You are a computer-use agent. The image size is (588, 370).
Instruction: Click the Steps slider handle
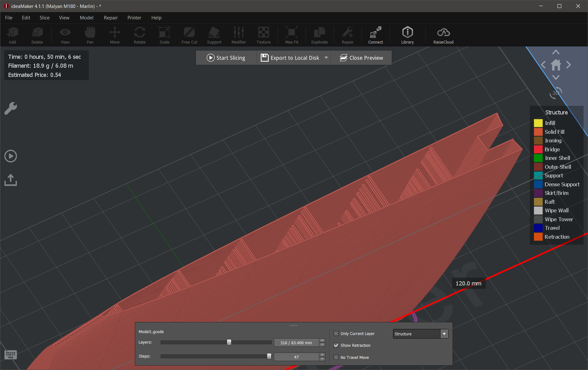269,356
